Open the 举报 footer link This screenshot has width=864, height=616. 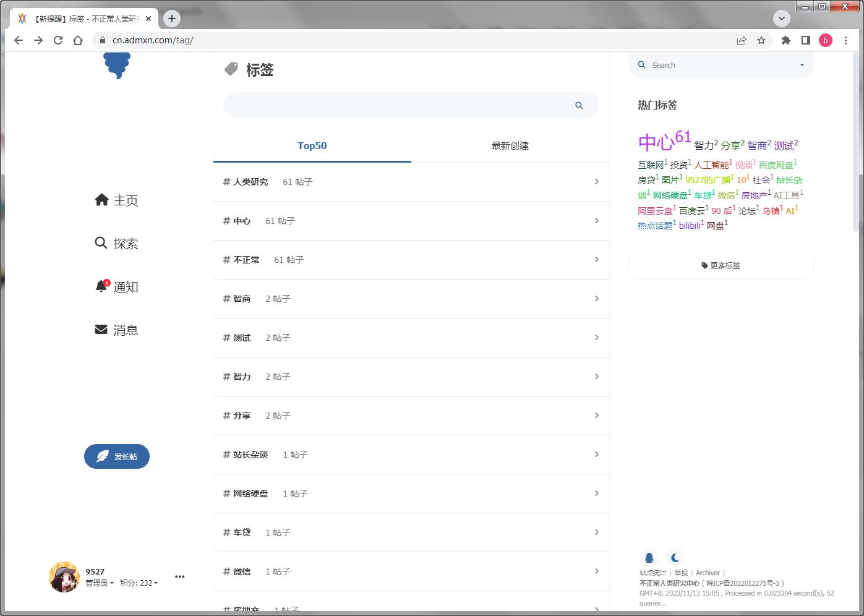pyautogui.click(x=681, y=573)
